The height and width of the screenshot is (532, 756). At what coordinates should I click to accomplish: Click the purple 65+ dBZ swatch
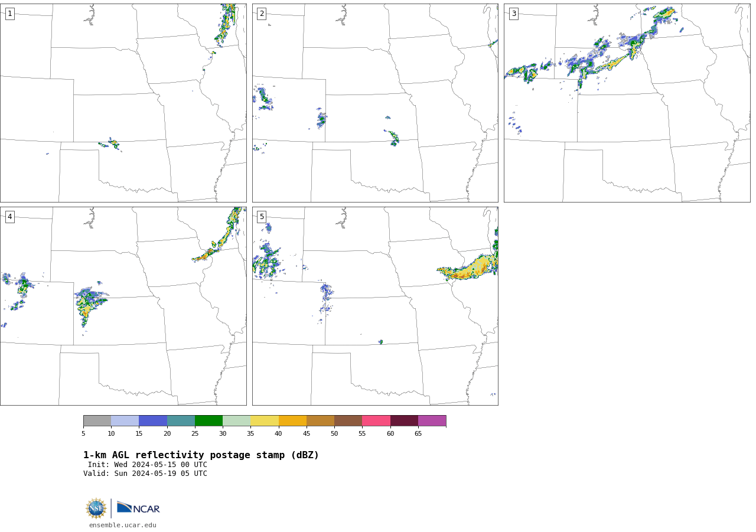pos(432,420)
